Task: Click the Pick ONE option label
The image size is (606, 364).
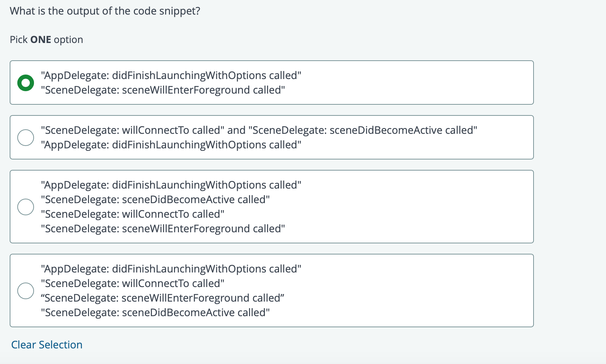Action: 46,40
